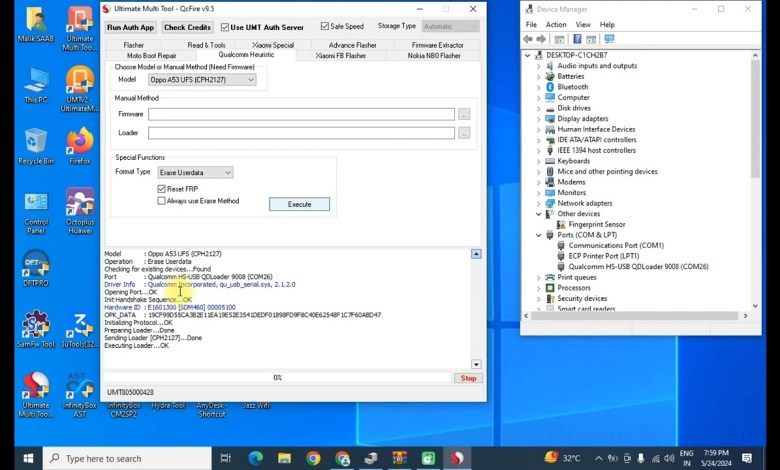Log scroll-down arrow button
This screenshot has height=470, width=780.
pyautogui.click(x=476, y=364)
